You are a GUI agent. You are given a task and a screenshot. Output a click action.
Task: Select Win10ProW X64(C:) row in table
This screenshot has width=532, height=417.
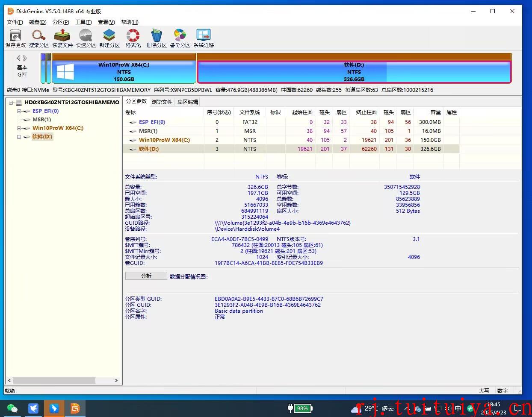point(291,140)
